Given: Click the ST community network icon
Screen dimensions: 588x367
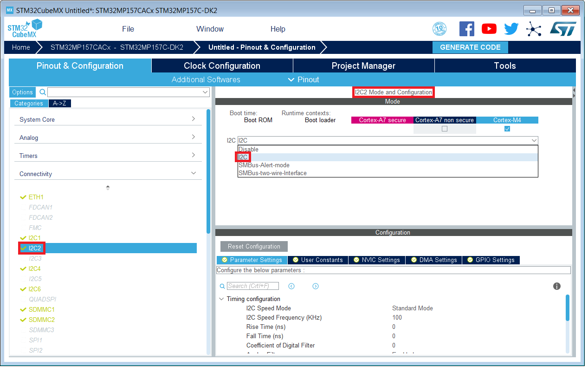Looking at the screenshot, I should [x=534, y=29].
